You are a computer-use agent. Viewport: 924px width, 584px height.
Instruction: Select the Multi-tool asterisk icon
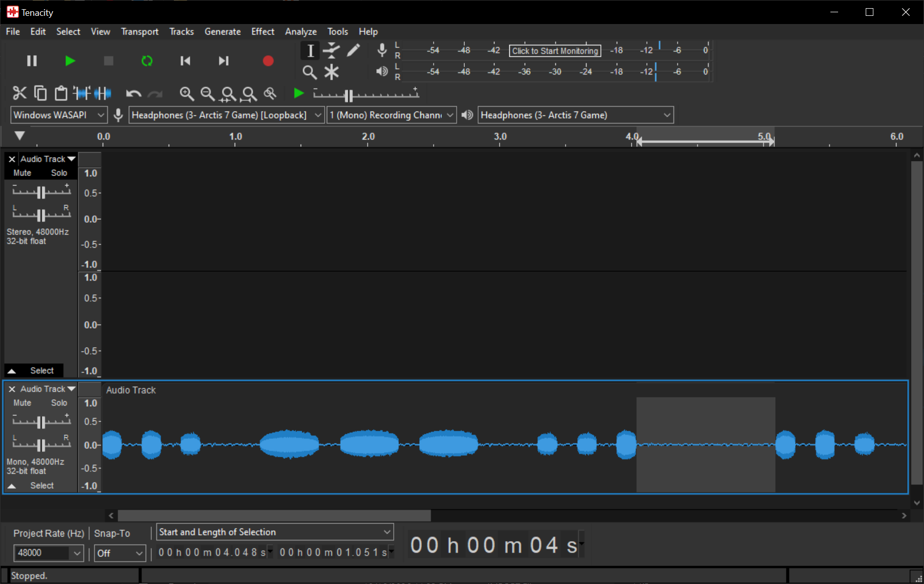(331, 72)
